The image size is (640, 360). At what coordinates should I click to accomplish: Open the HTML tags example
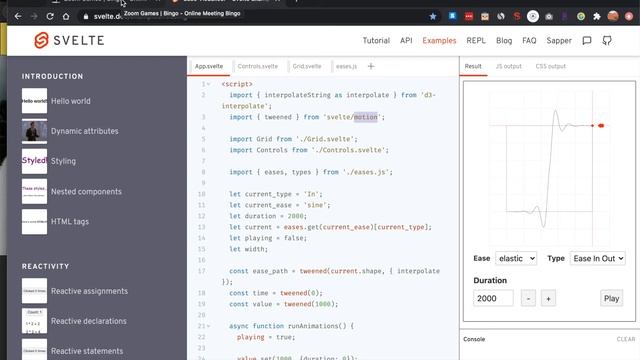click(x=70, y=222)
